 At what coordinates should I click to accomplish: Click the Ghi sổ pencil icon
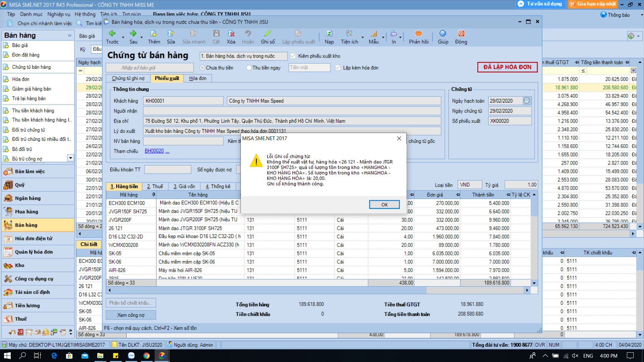(x=267, y=34)
